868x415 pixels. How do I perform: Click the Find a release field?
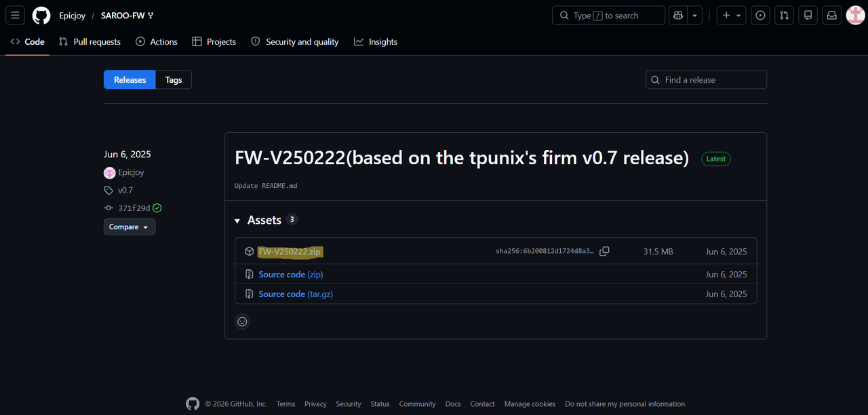[x=706, y=79]
